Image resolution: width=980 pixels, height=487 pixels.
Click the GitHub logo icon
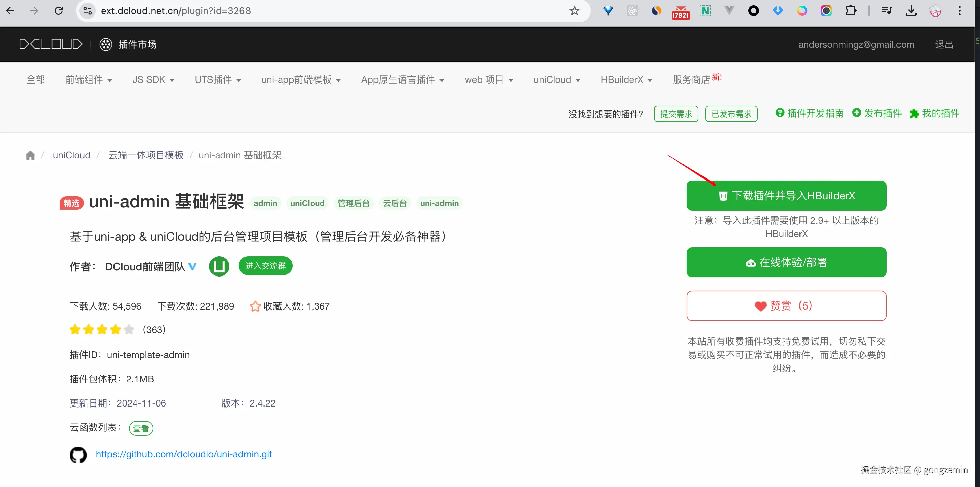click(78, 455)
